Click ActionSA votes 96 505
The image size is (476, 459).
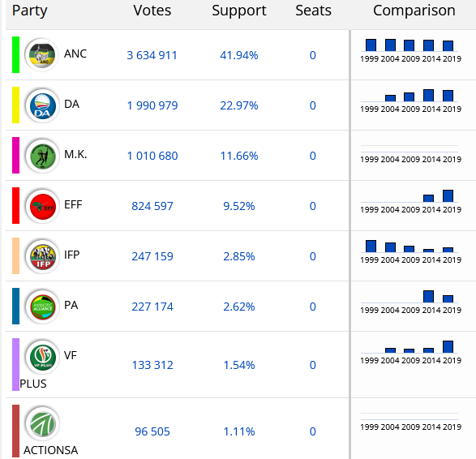pos(152,431)
